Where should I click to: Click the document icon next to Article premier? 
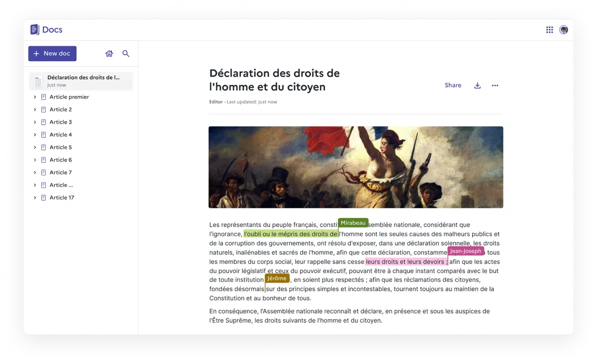(x=44, y=97)
